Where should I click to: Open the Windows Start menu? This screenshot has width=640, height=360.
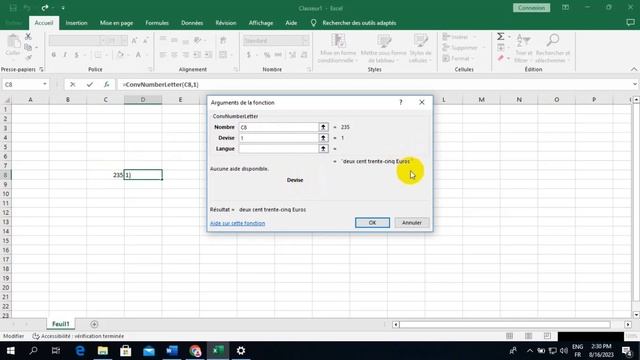11,351
